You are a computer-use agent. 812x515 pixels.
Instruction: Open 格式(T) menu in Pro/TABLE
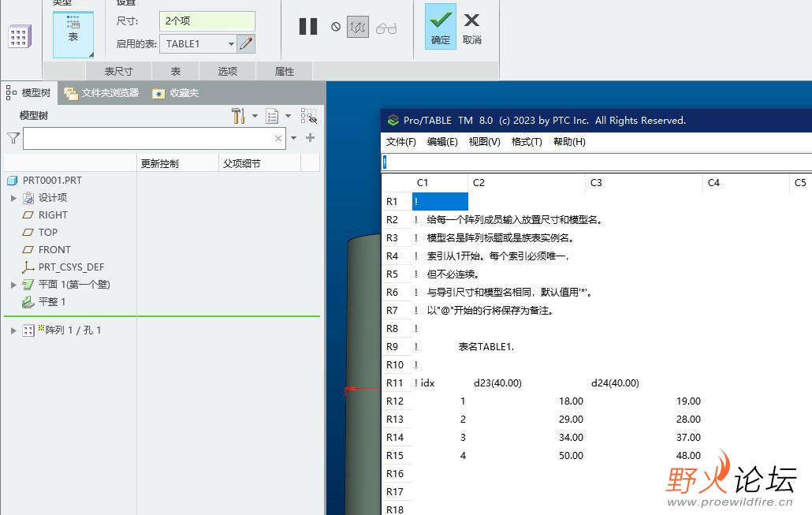click(527, 142)
